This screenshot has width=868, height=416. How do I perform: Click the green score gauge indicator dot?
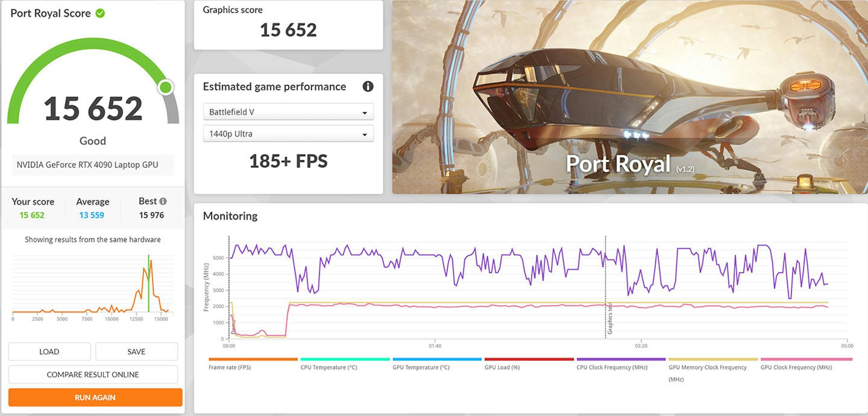166,87
